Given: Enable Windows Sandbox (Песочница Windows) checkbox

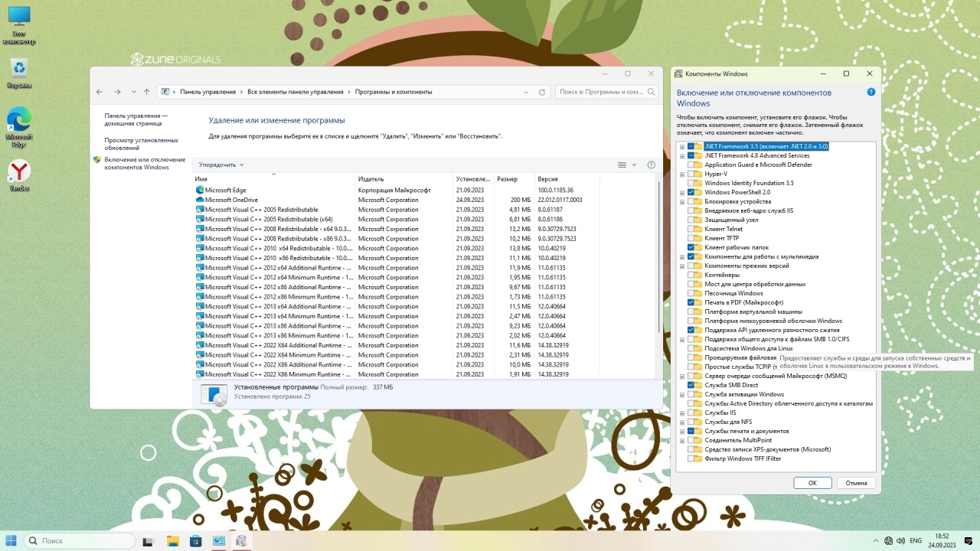Looking at the screenshot, I should click(x=691, y=293).
